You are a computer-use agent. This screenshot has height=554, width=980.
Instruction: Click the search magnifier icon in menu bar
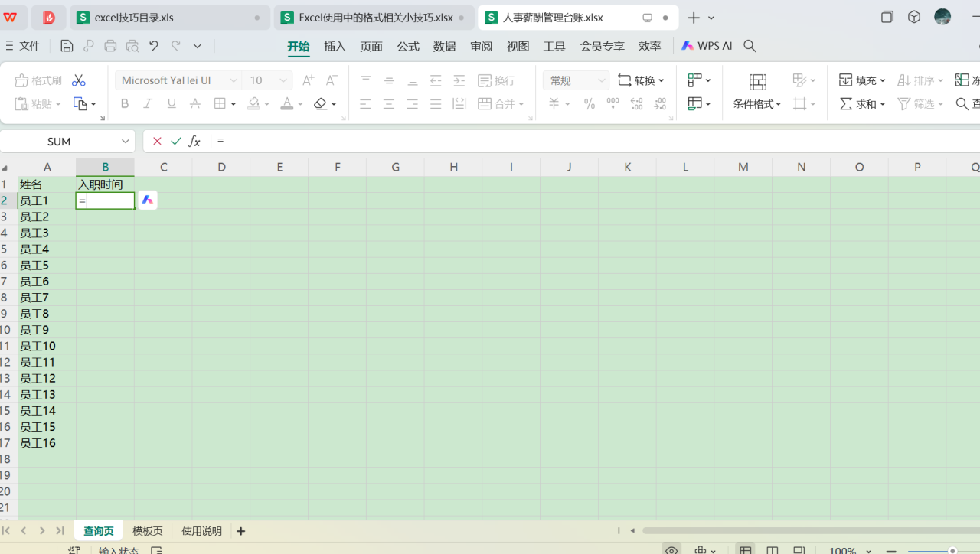point(750,46)
